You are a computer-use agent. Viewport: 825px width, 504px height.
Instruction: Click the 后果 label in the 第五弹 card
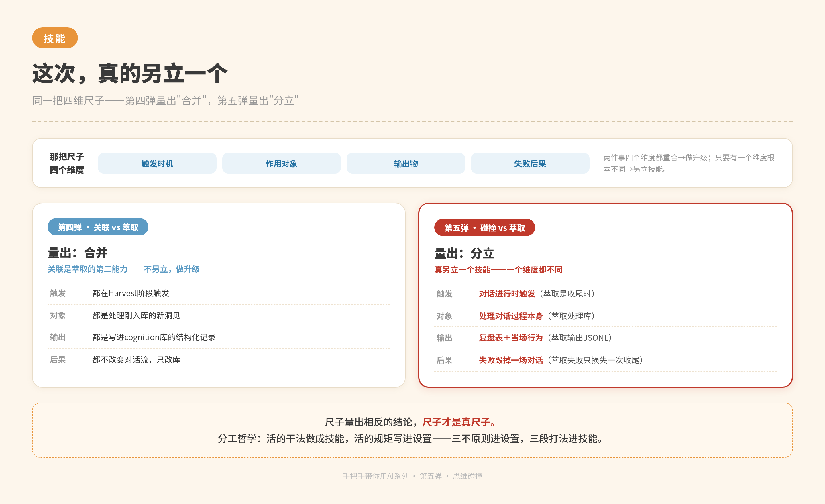(x=444, y=360)
